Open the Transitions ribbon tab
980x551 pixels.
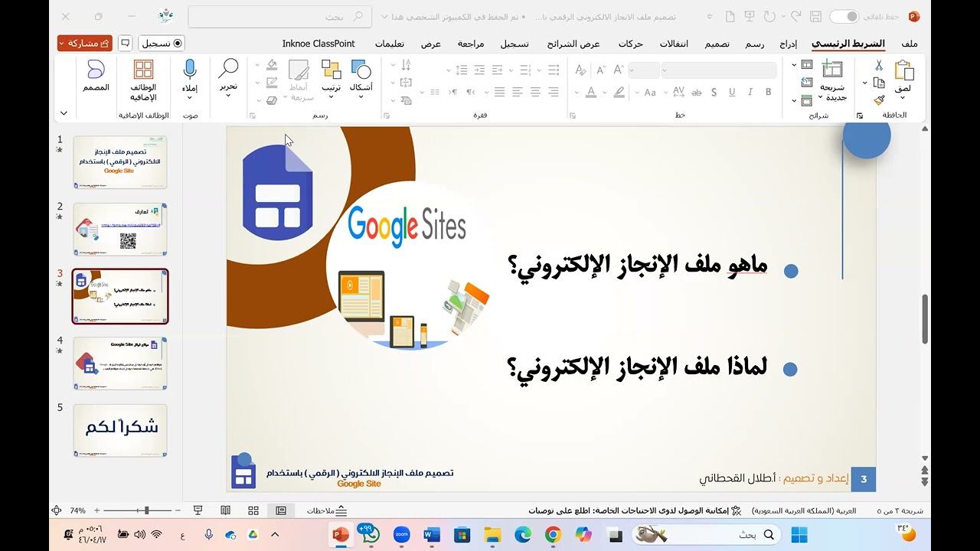675,44
